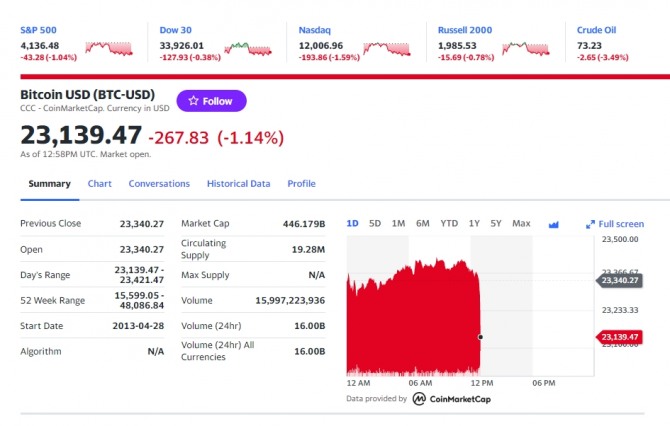Click the CoinMarketCap logo icon
Screen dimensions: 670x426
click(418, 398)
